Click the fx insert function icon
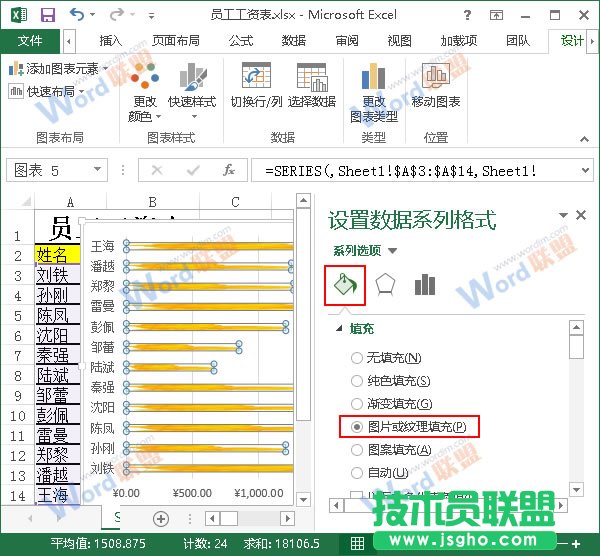Viewport: 600px width, 556px height. 229,170
